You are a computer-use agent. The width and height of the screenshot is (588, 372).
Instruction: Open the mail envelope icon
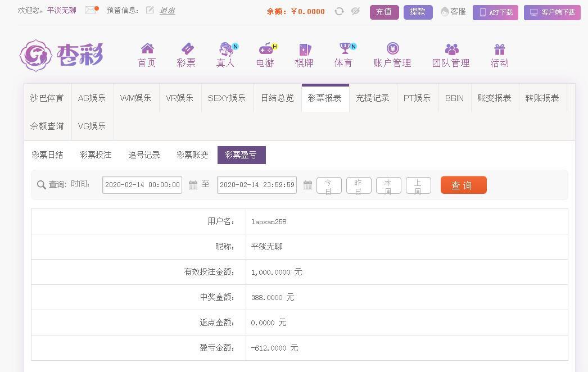pos(91,10)
